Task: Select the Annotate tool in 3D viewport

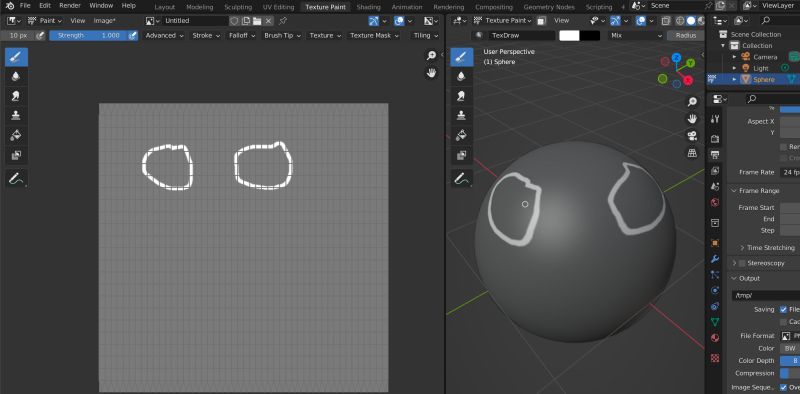Action: tap(461, 179)
